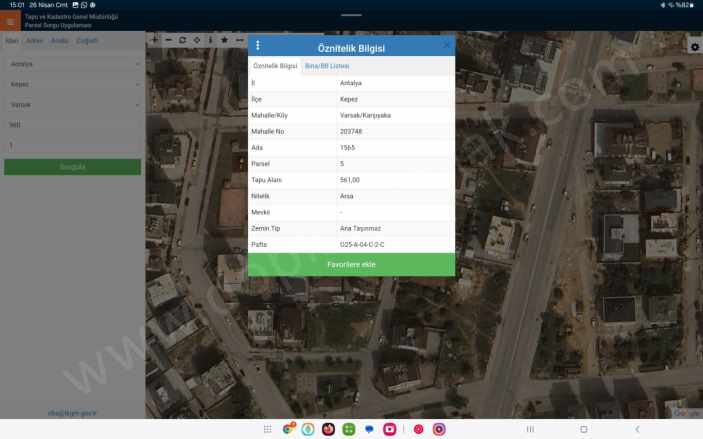Select the Öznitelik Bilgisi tab

coord(275,65)
